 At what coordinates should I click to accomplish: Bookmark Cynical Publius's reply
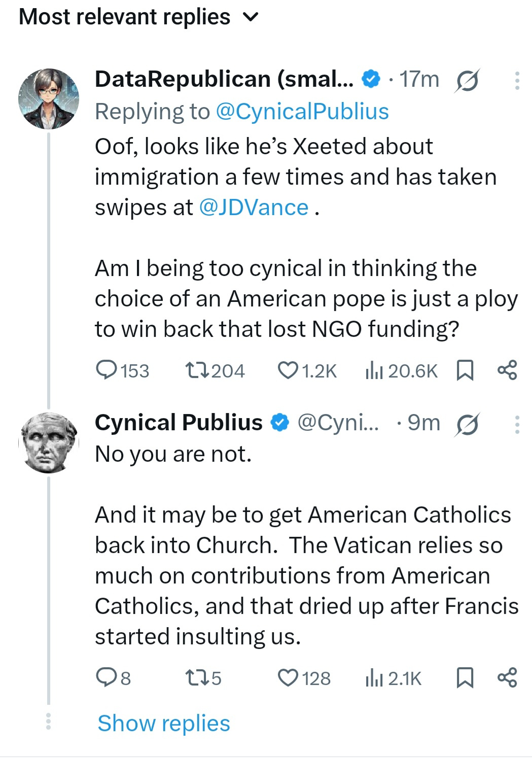465,678
